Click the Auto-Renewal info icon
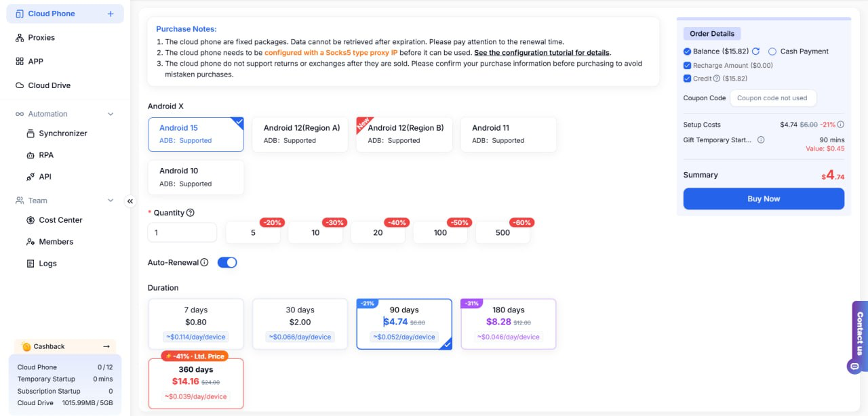 tap(205, 262)
